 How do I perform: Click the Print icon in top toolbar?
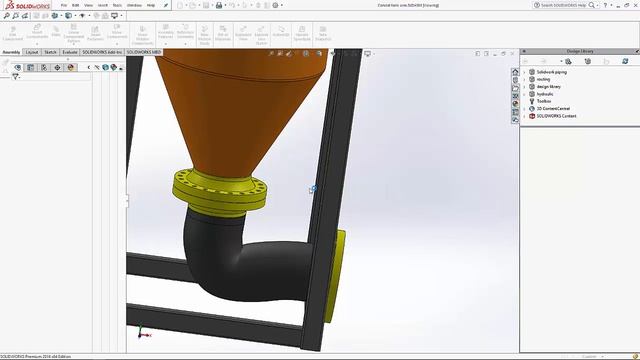219,5
